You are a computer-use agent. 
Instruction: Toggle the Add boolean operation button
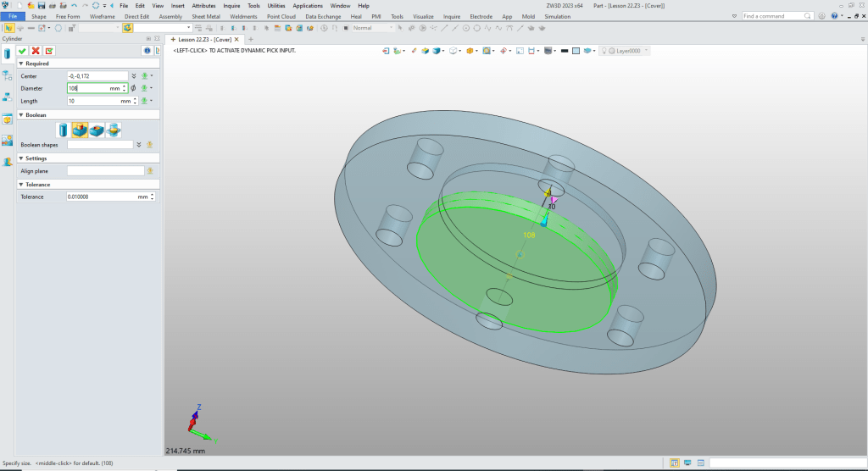(x=80, y=130)
